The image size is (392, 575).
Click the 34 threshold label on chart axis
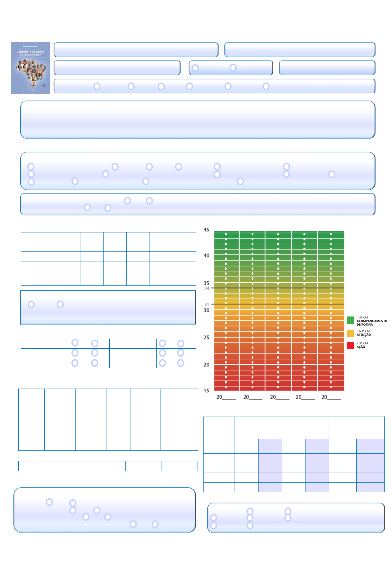point(207,288)
